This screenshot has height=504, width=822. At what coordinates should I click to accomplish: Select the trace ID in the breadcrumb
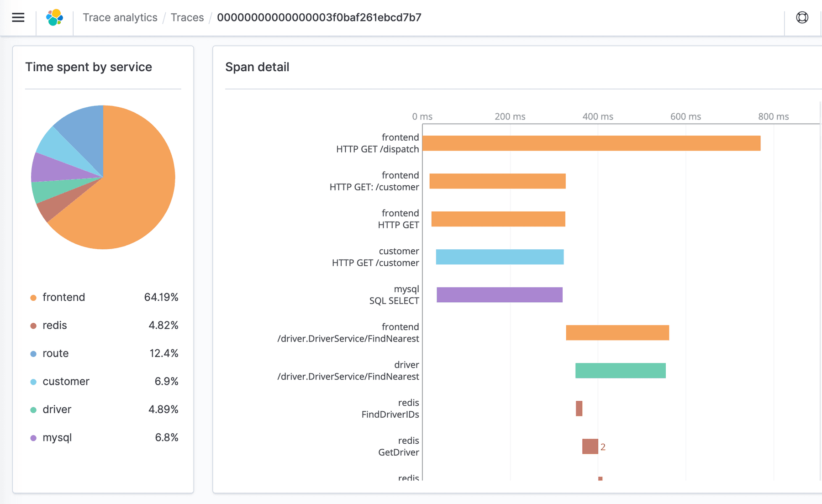[320, 17]
